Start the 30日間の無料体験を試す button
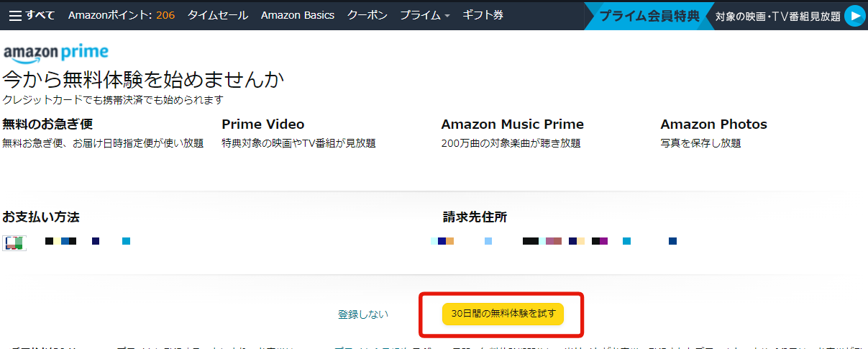This screenshot has height=349, width=868. (503, 314)
